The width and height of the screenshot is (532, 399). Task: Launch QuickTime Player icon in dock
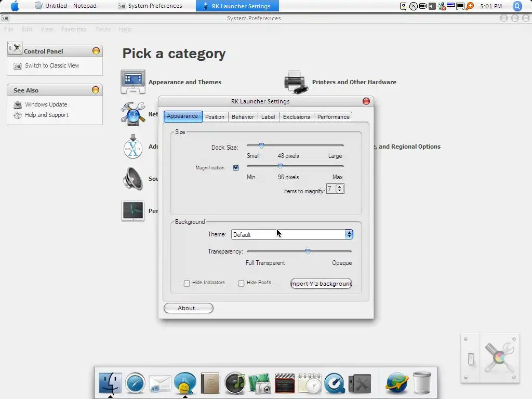[x=335, y=383]
